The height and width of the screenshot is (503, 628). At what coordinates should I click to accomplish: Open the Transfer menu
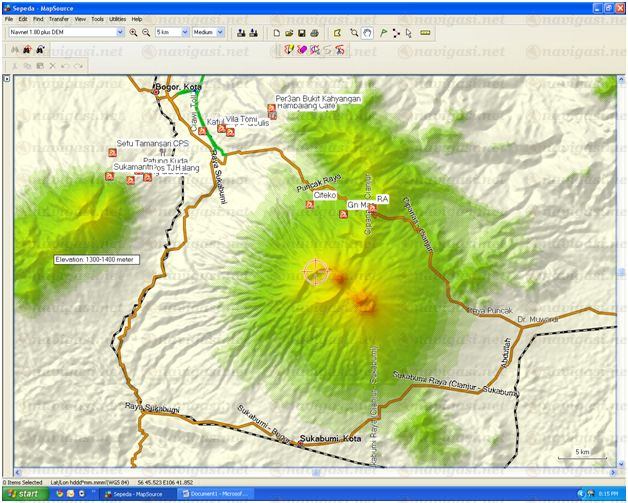59,19
